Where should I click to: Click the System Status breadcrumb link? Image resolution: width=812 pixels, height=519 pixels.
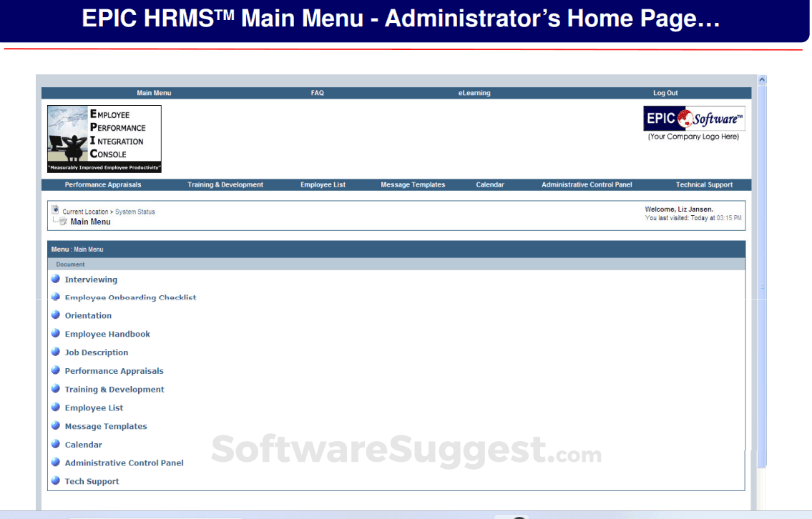tap(134, 212)
